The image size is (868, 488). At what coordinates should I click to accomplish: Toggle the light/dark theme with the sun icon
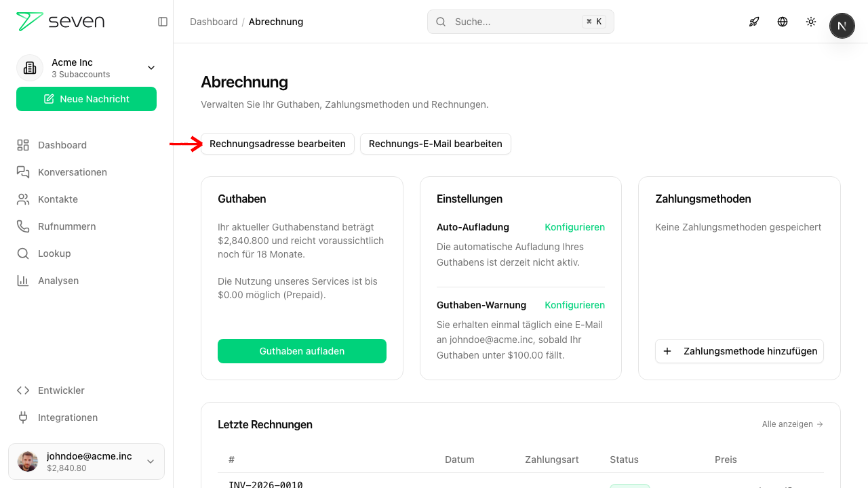[x=811, y=22]
